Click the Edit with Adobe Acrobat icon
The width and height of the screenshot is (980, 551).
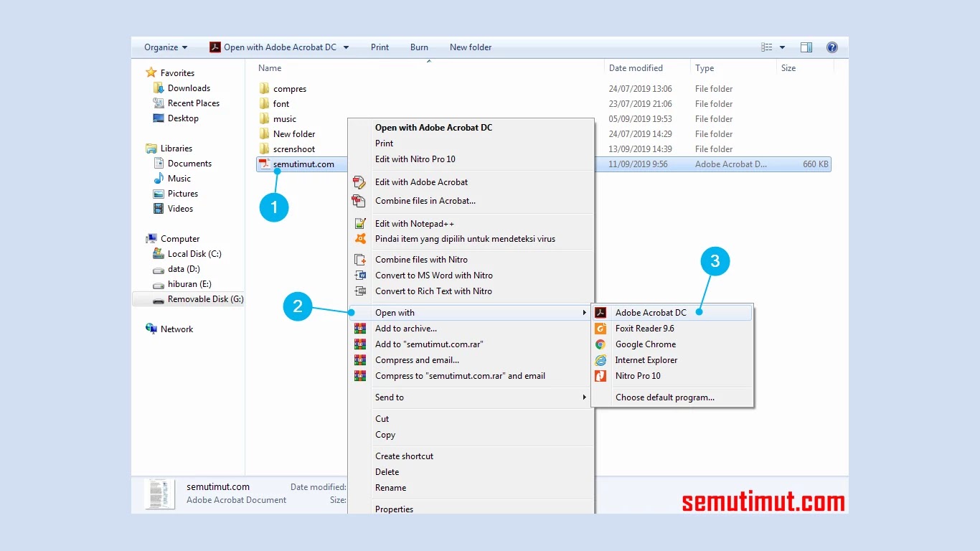click(359, 182)
